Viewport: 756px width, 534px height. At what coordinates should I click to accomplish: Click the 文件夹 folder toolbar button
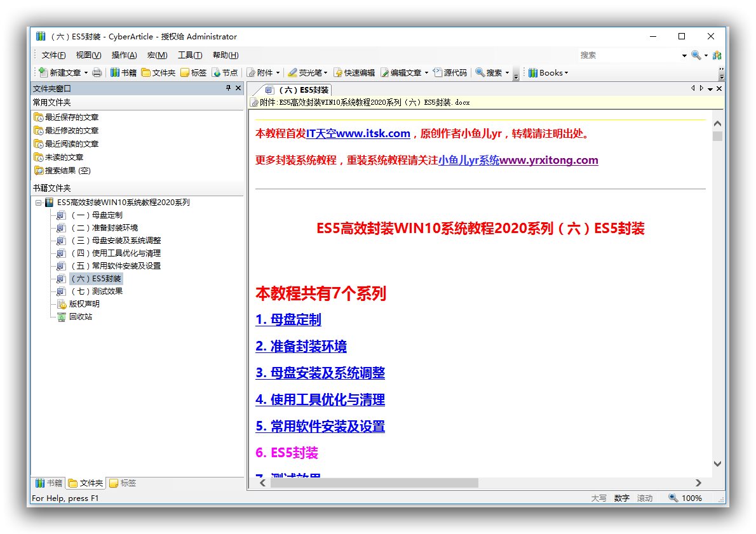[x=158, y=72]
